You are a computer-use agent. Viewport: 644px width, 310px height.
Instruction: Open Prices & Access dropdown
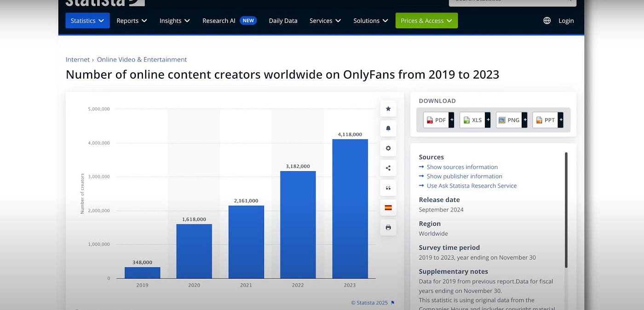point(426,21)
